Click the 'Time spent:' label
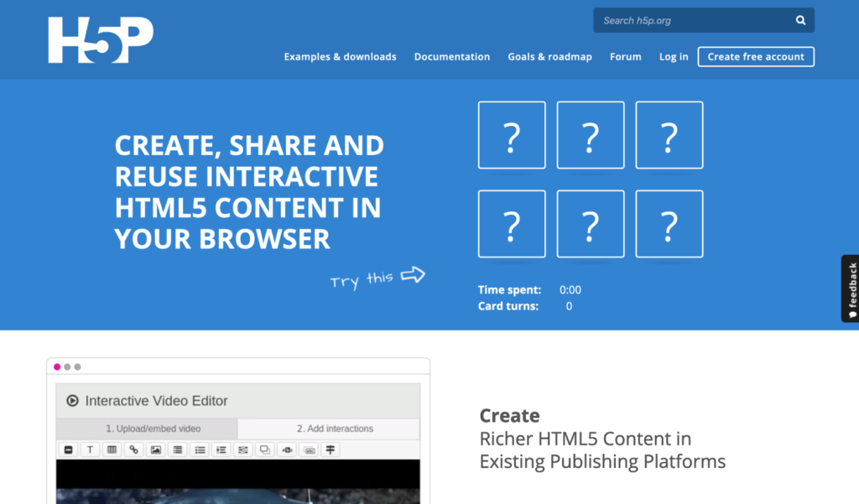This screenshot has height=504, width=859. 509,290
